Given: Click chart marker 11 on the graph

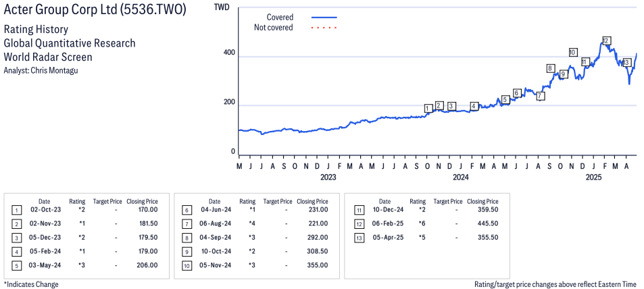Looking at the screenshot, I should (585, 62).
